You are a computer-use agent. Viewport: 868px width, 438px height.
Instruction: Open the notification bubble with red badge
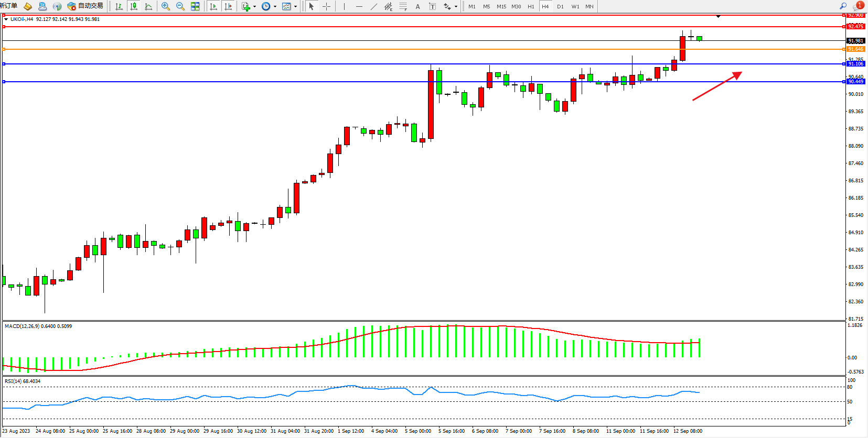tap(858, 6)
